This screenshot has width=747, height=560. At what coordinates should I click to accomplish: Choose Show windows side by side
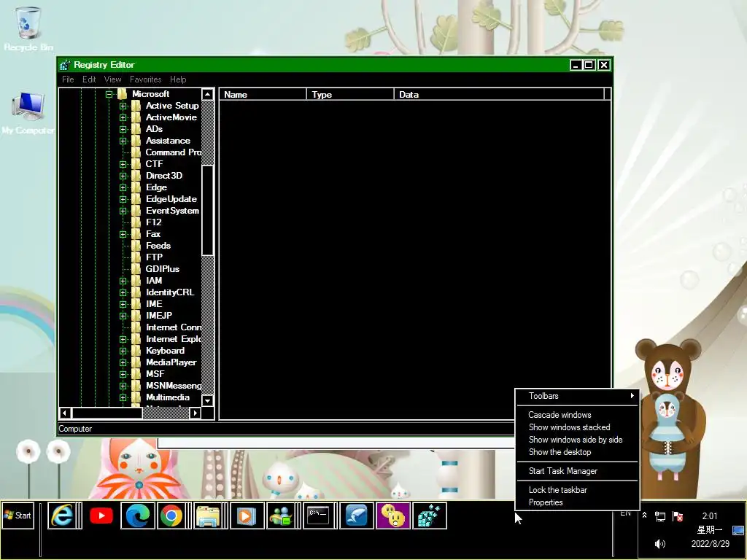(578, 440)
